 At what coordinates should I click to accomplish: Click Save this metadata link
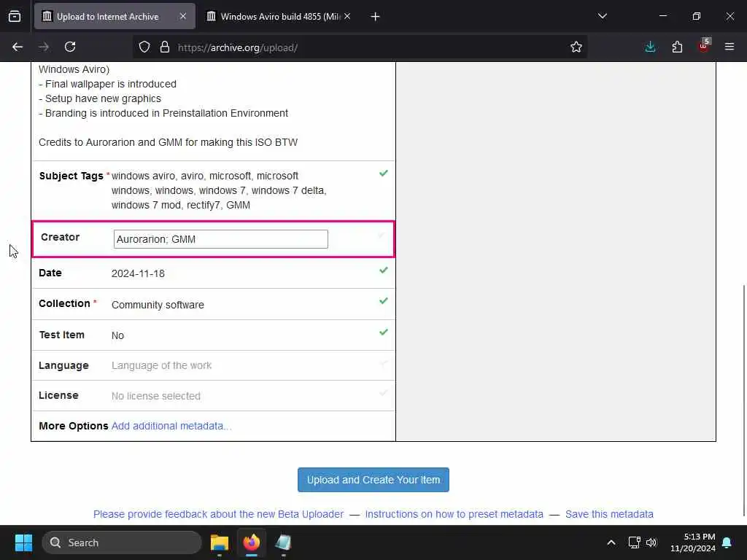click(609, 514)
